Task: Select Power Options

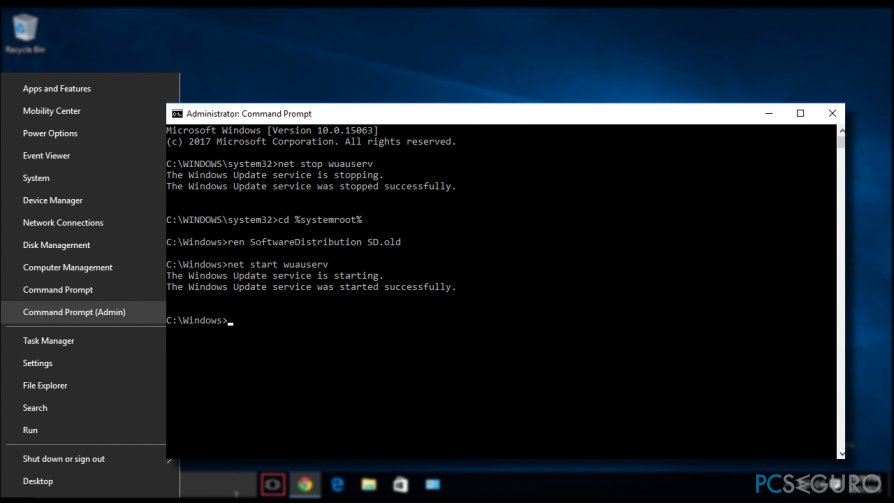Action: coord(50,133)
